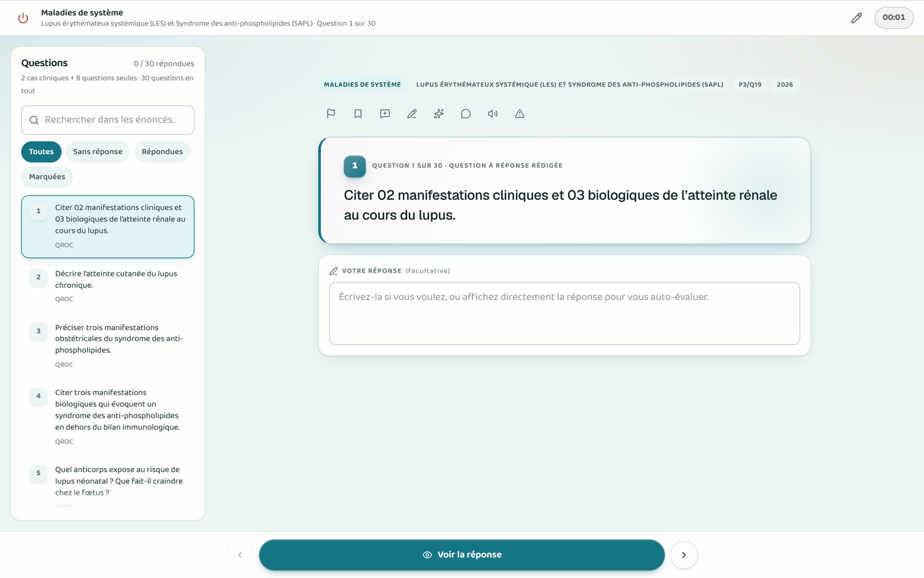Image resolution: width=924 pixels, height=578 pixels.
Task: Click the P3/Q19 tag
Action: pyautogui.click(x=750, y=85)
